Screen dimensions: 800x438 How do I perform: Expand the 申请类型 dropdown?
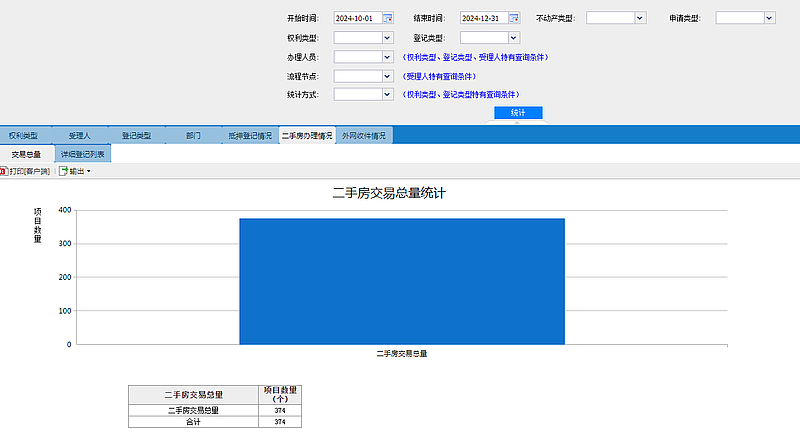(x=769, y=18)
